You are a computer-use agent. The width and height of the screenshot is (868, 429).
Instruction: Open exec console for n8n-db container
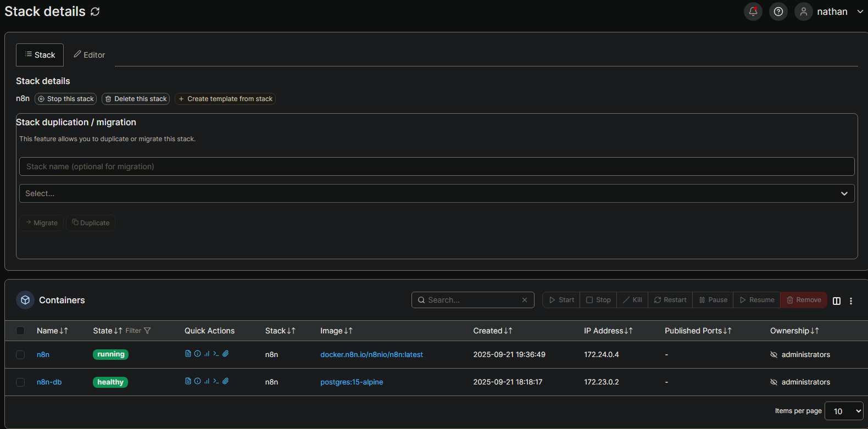tap(216, 381)
